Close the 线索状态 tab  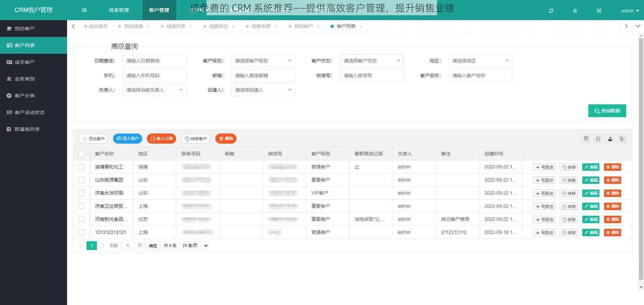(233, 27)
